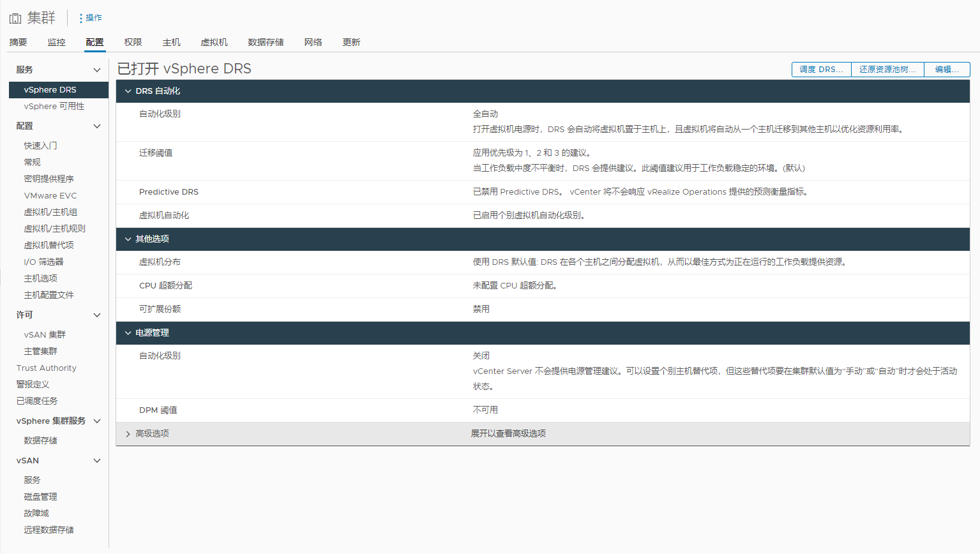The image size is (980, 554).
Task: Click the 已打开 vSphere DRS heading
Action: point(184,69)
